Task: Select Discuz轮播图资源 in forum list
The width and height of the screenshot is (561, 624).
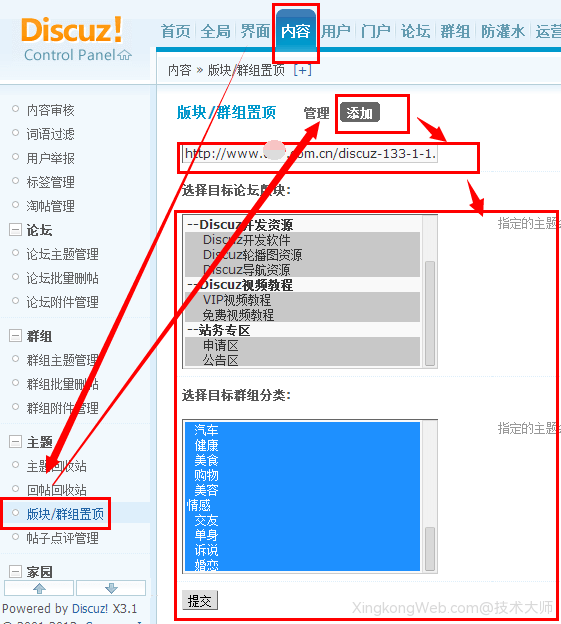Action: [302, 255]
